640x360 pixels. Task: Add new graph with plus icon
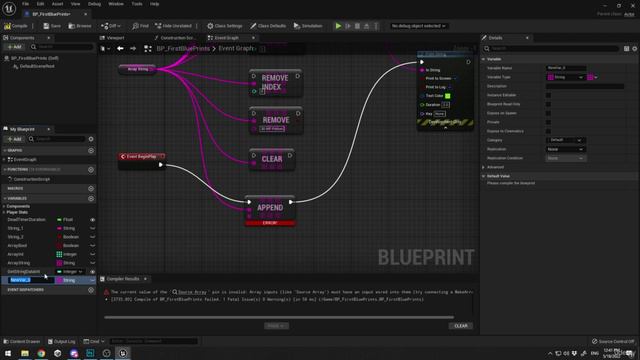pos(91,150)
